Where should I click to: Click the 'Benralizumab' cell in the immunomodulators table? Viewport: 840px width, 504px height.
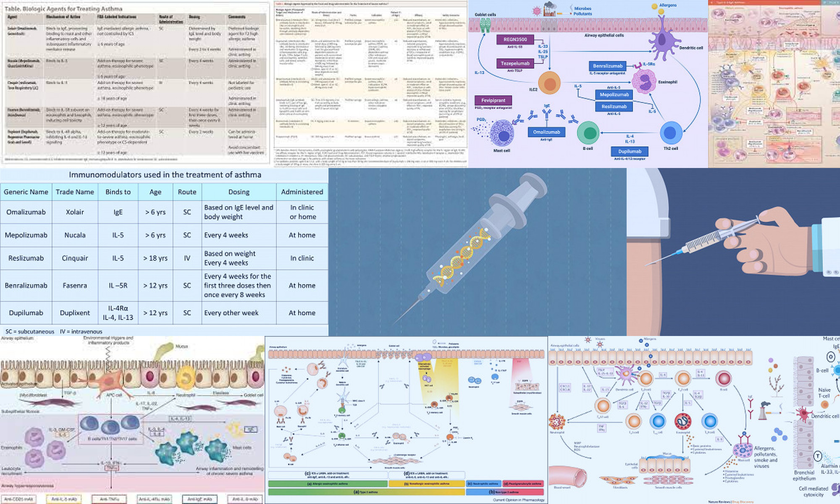point(26,286)
